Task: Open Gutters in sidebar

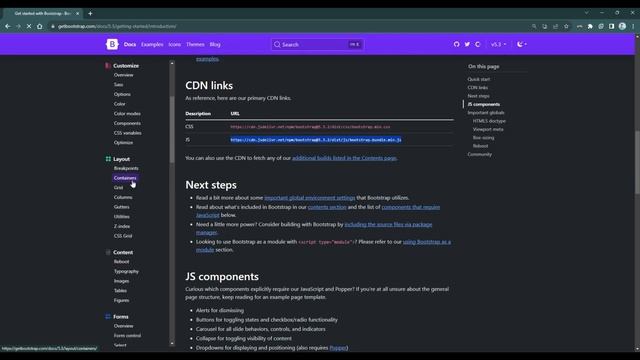Action: tap(122, 207)
